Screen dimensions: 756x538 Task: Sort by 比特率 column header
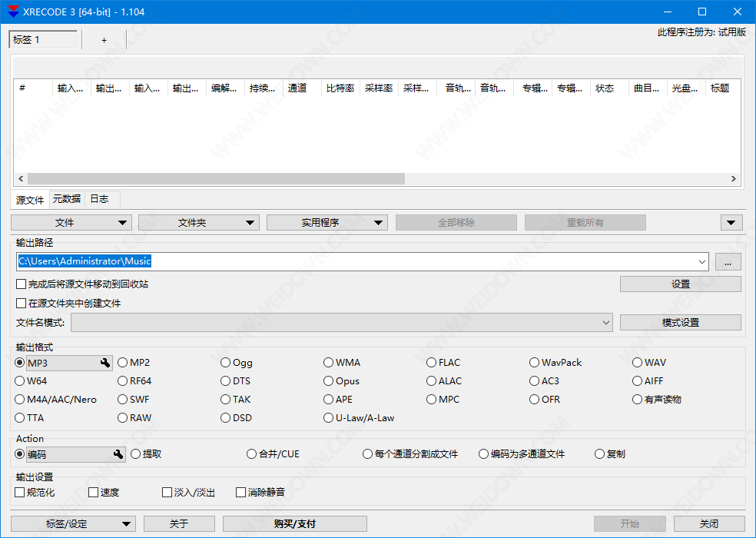(x=340, y=88)
